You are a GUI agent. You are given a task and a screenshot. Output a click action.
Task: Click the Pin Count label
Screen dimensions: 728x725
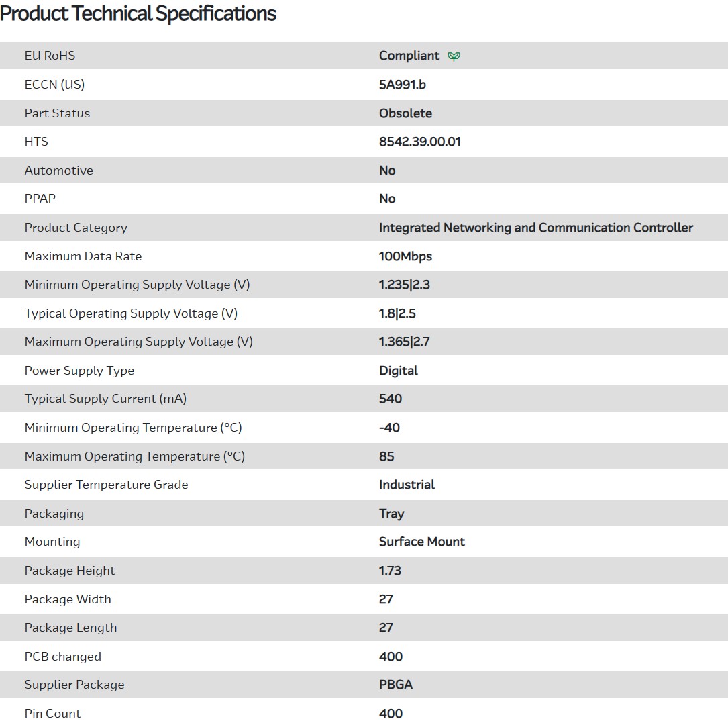(52, 714)
